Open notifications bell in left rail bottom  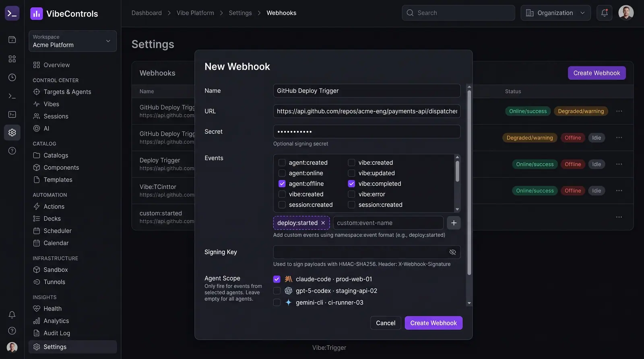pos(12,315)
